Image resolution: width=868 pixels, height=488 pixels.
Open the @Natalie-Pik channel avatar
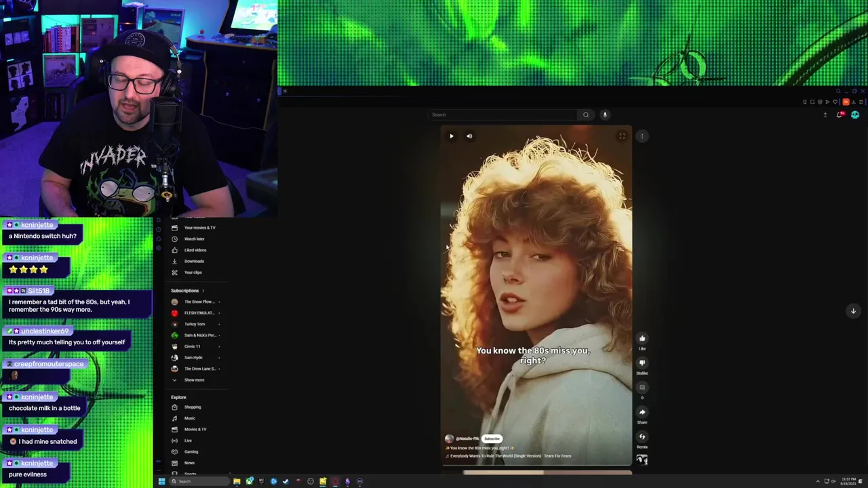[449, 439]
